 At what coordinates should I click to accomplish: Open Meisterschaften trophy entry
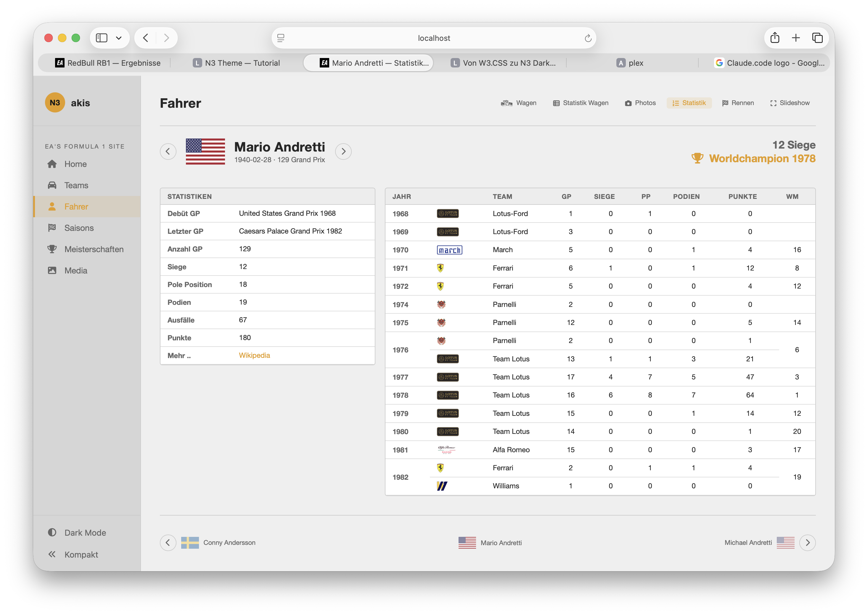[87, 249]
